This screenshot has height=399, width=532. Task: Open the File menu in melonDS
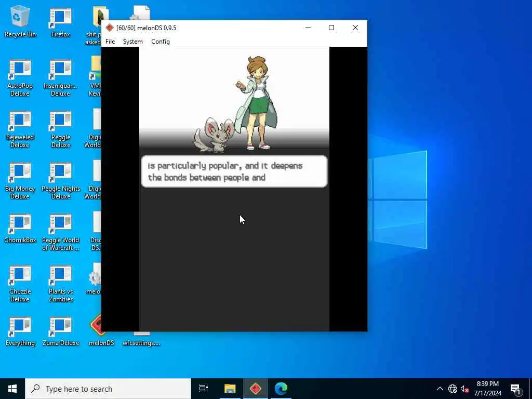click(x=110, y=42)
